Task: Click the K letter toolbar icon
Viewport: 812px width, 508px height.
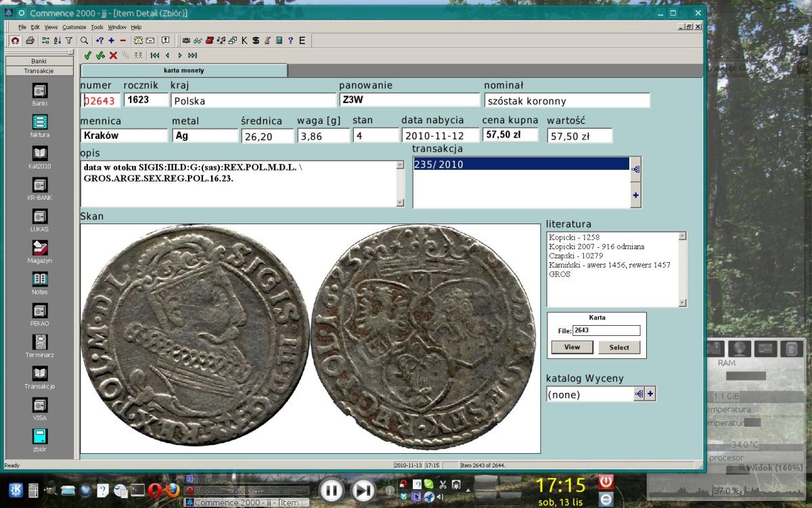Action: (x=244, y=41)
